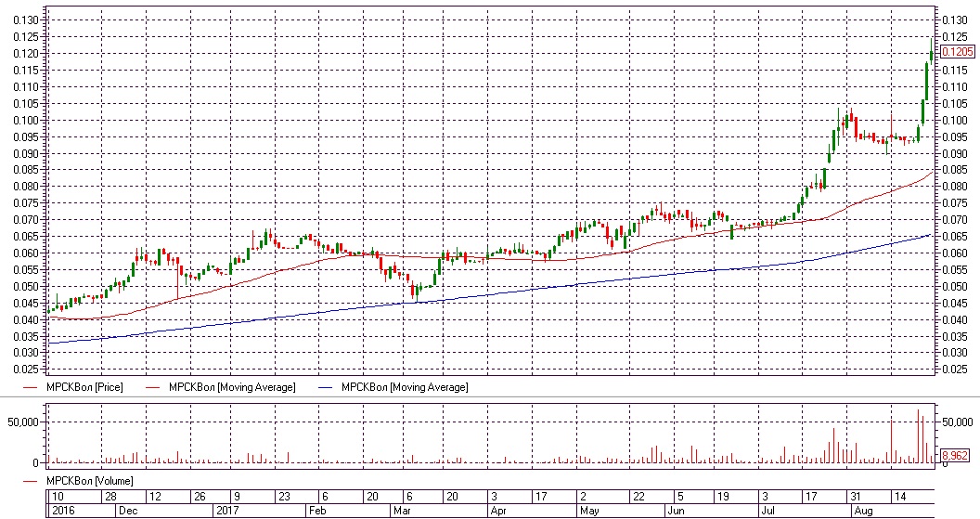The image size is (980, 519).
Task: Click the Jul month label
Action: [767, 511]
